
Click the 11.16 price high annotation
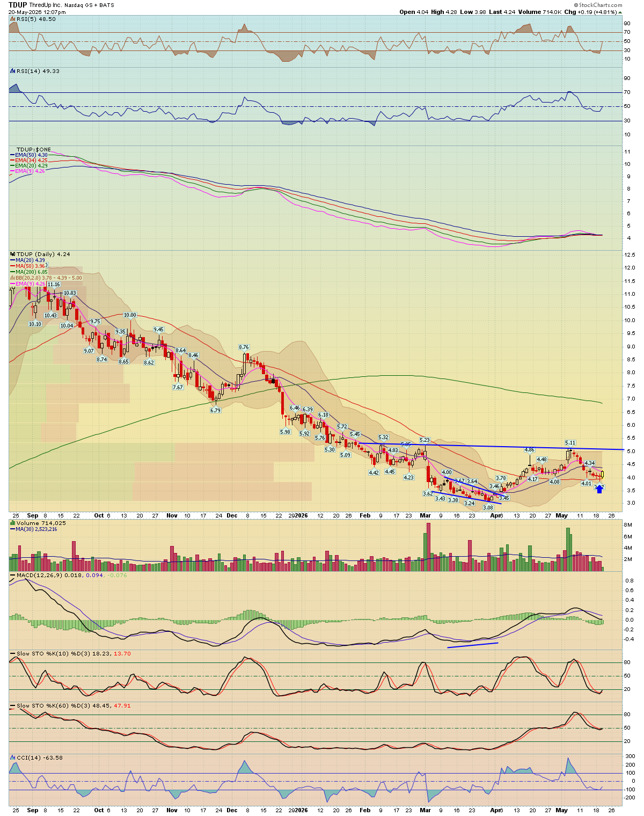[x=54, y=284]
